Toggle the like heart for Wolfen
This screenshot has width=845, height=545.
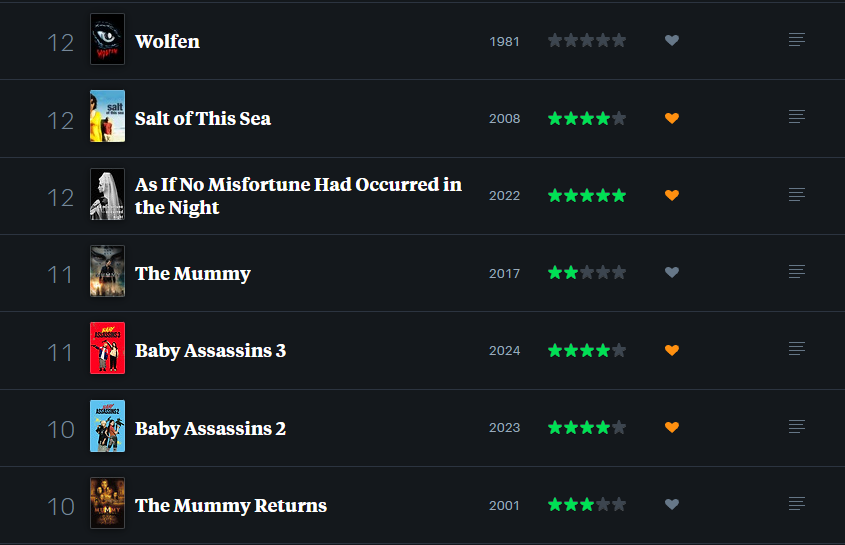pos(671,40)
